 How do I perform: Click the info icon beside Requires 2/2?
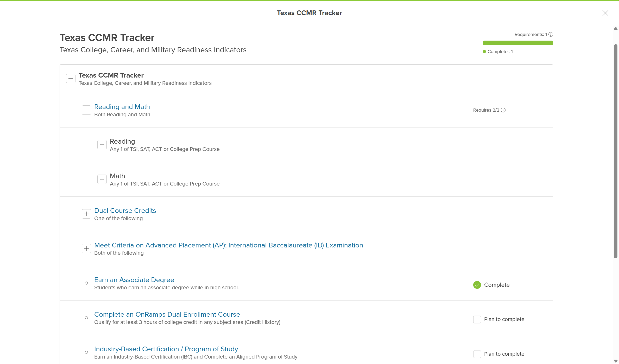[x=503, y=110]
